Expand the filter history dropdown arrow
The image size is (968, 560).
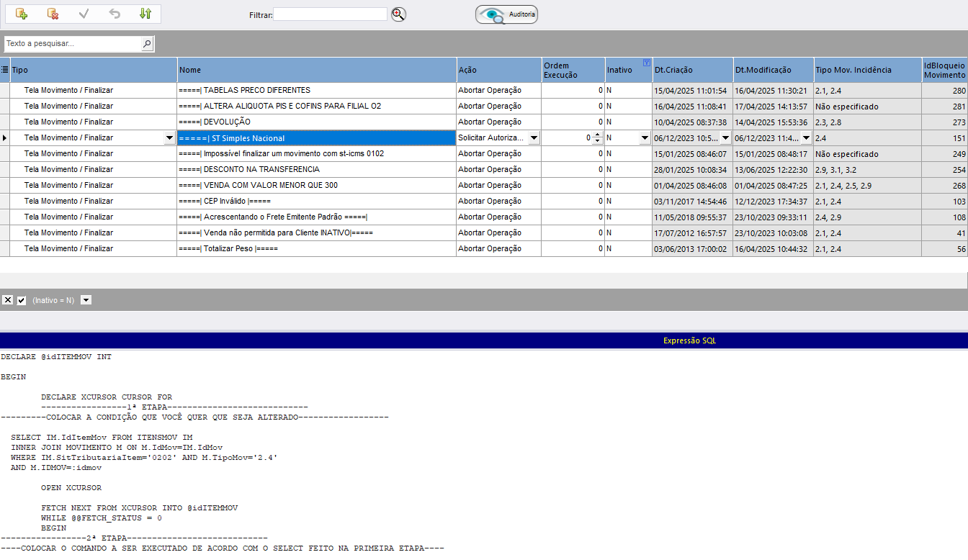pyautogui.click(x=86, y=300)
